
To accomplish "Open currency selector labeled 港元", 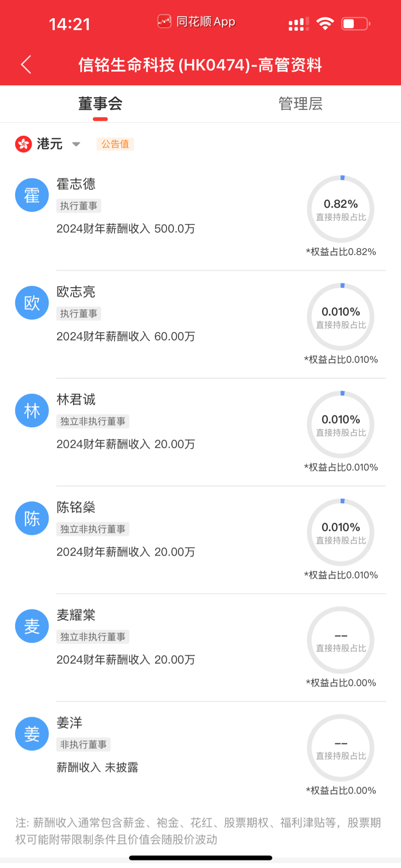I will 50,144.
